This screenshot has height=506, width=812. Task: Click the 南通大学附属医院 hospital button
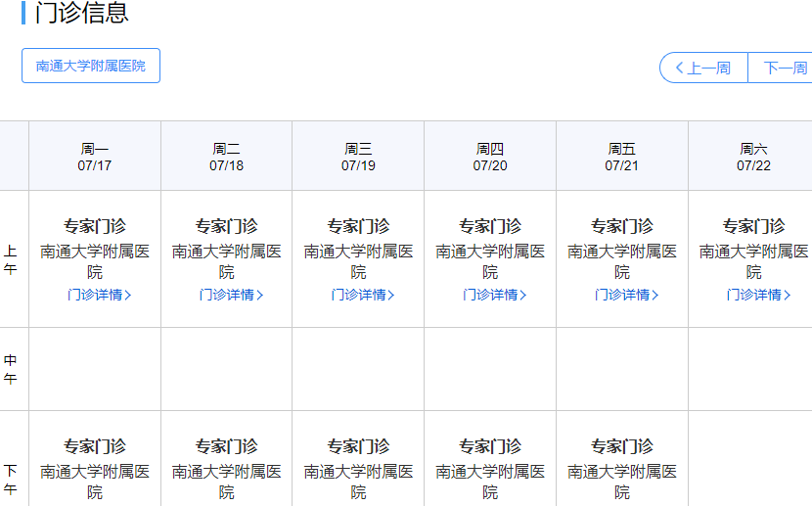91,66
